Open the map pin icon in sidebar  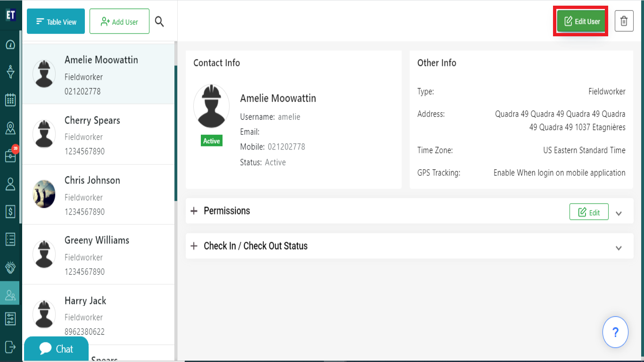tap(10, 128)
